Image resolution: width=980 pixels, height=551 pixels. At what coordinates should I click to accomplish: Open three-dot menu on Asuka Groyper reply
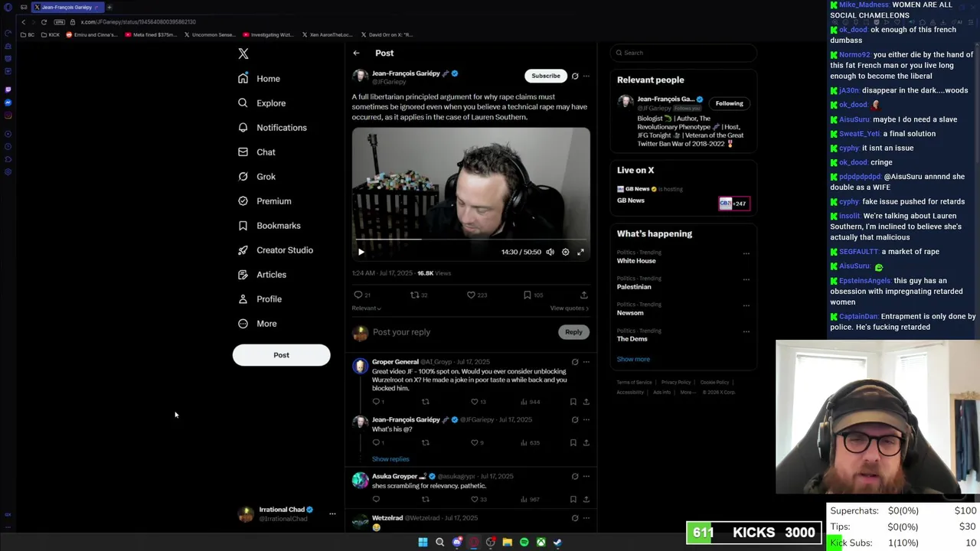(x=586, y=476)
